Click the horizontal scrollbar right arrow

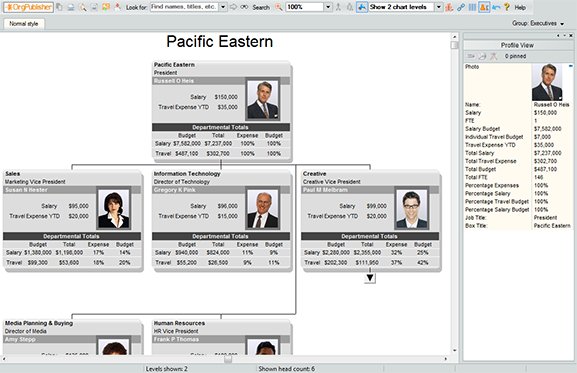click(446, 359)
